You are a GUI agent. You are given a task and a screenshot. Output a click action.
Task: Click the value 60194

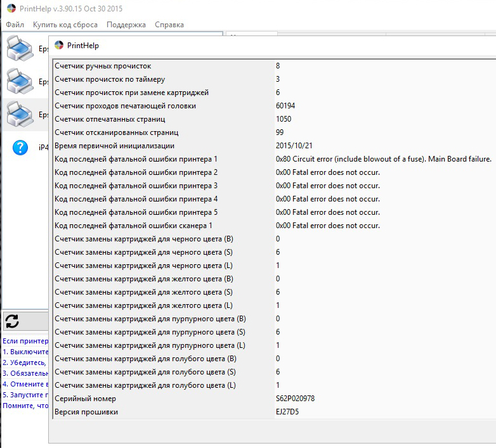[x=285, y=106]
